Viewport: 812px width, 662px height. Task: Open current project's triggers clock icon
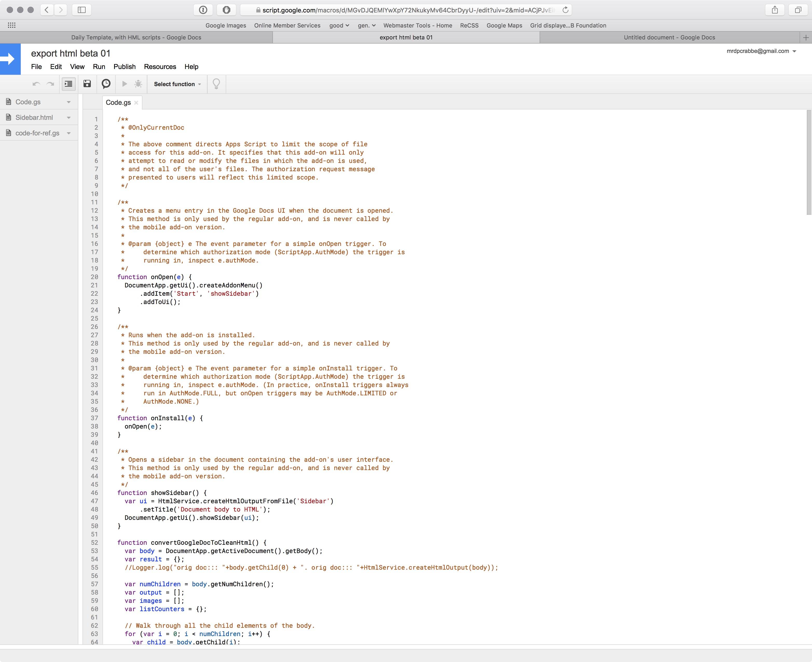tap(106, 84)
